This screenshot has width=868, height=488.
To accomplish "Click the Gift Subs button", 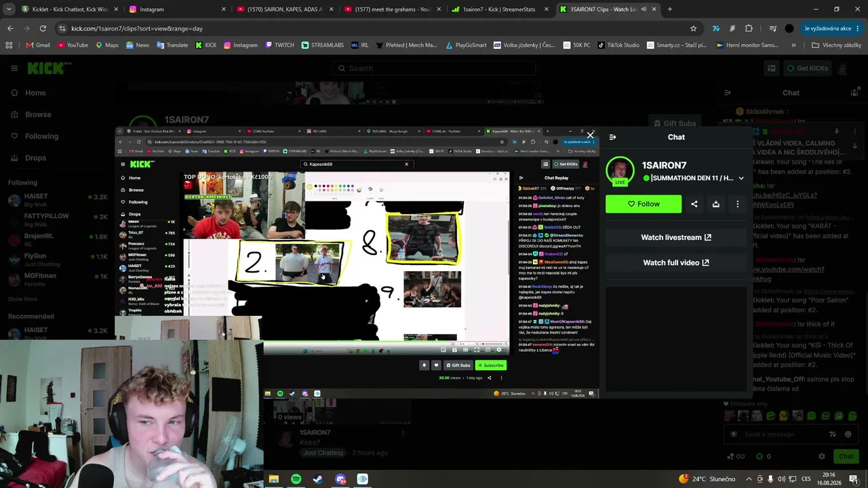I will pos(674,123).
